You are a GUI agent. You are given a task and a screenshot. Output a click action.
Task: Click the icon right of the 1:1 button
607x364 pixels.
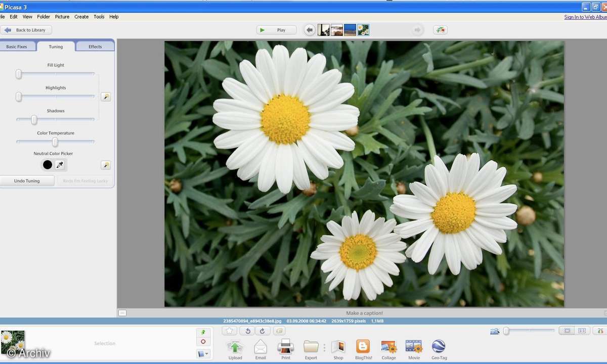point(600,331)
